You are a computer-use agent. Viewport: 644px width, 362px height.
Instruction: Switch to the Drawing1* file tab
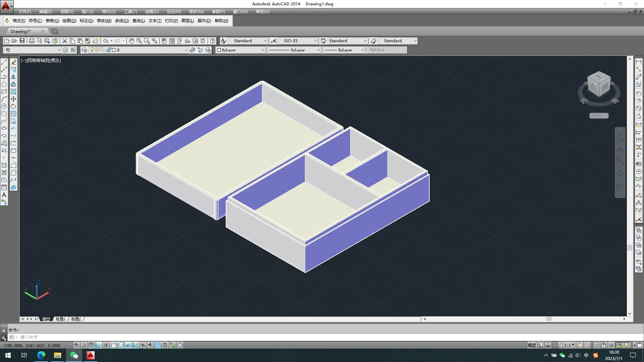21,32
